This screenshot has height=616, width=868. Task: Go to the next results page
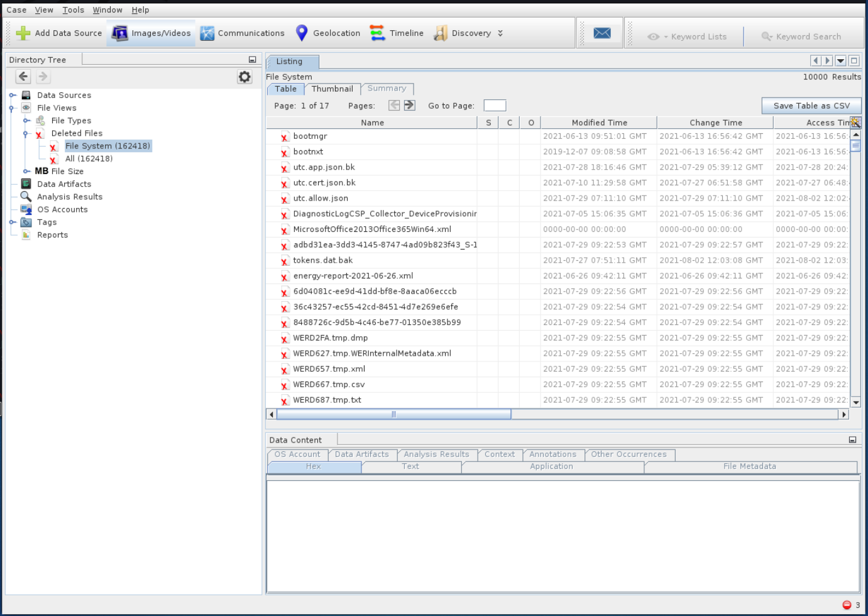(x=409, y=106)
